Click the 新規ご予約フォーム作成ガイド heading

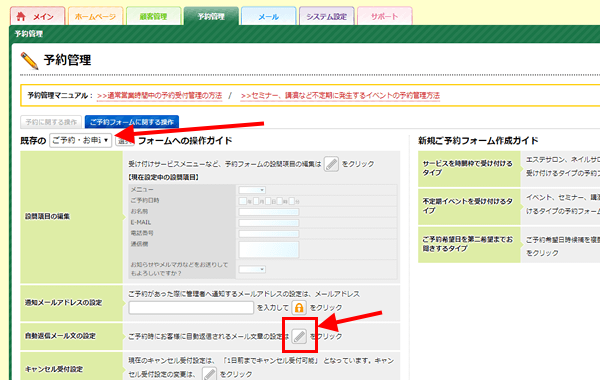[478, 141]
